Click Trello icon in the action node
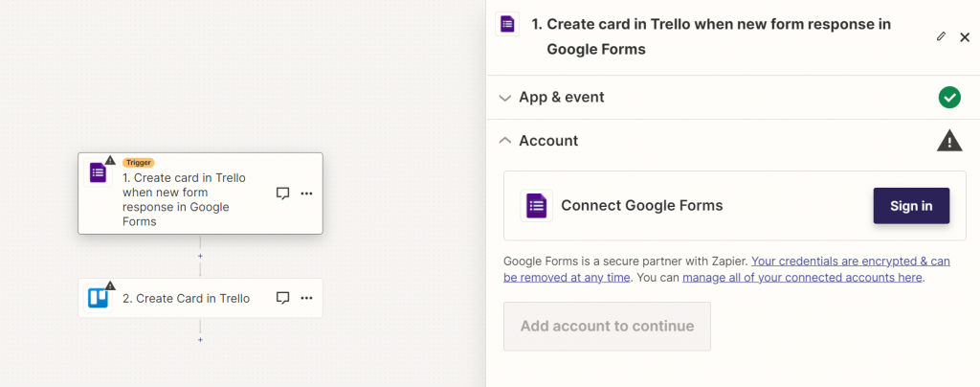The width and height of the screenshot is (980, 387). [98, 298]
